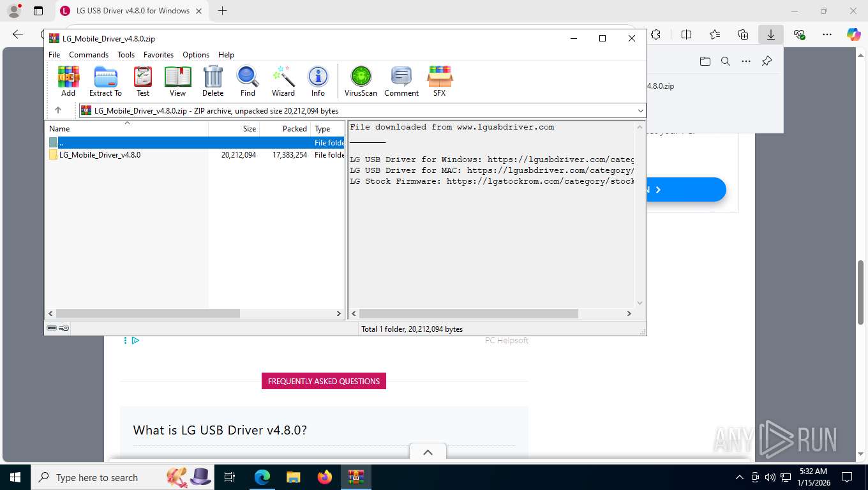Open the Options menu

pyautogui.click(x=196, y=55)
